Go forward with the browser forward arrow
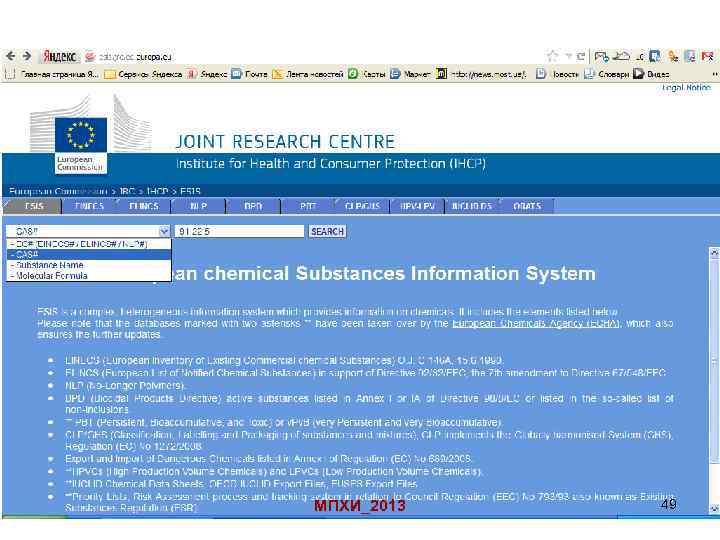 point(27,56)
